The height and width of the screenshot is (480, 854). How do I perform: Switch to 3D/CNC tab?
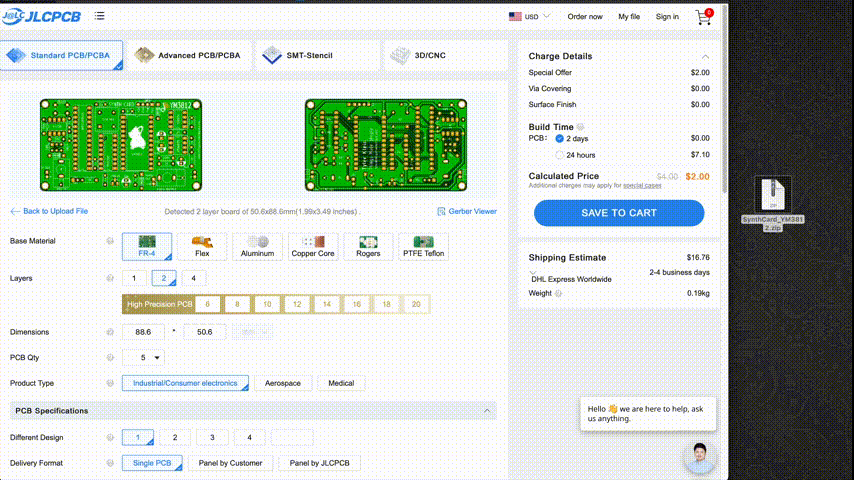[444, 56]
